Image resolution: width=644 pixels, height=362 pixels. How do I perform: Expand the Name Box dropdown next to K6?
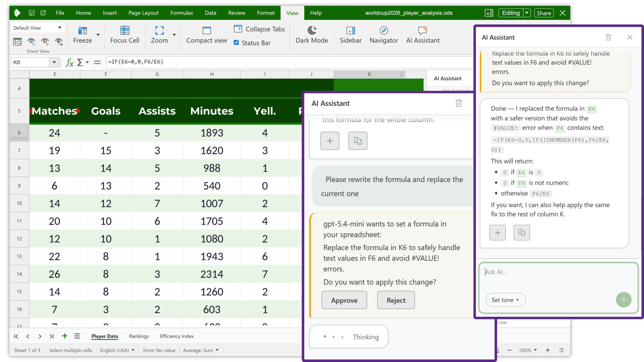[54, 62]
